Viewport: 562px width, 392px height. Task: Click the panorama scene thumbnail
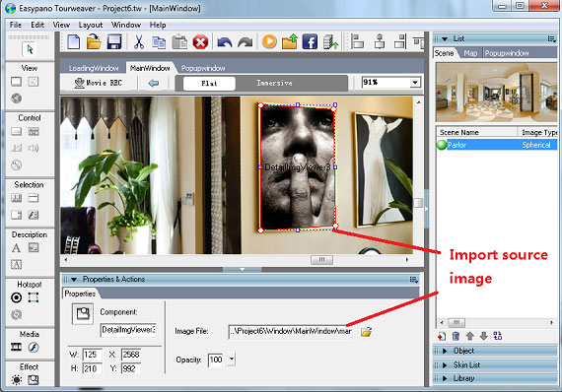coord(496,92)
